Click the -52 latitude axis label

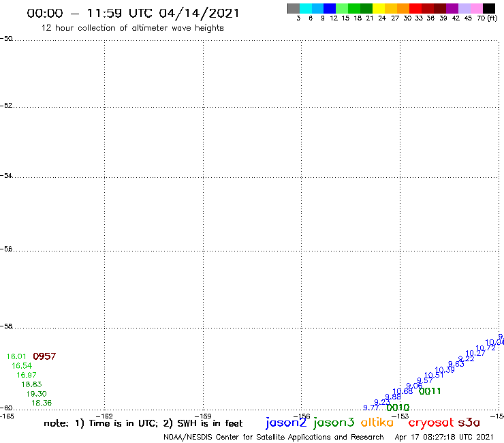(6, 106)
